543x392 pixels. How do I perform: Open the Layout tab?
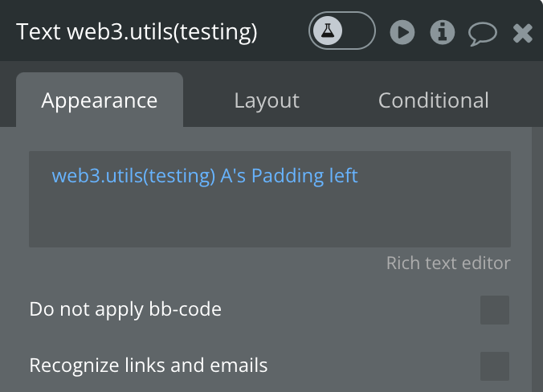(267, 100)
